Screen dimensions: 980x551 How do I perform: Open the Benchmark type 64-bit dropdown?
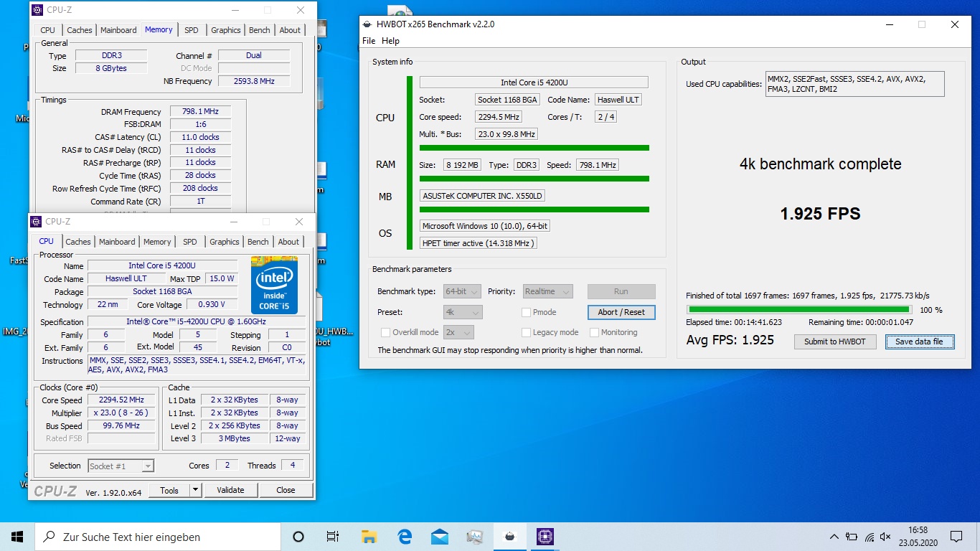[x=462, y=291]
